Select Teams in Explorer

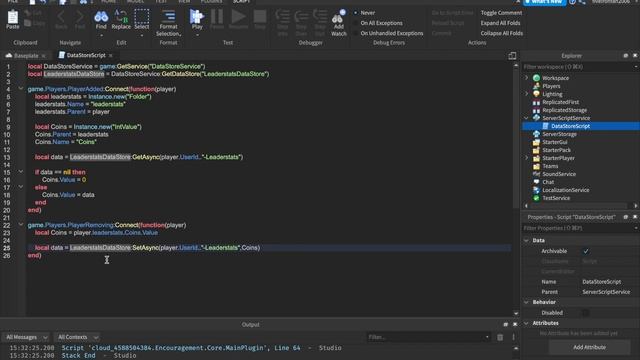[550, 166]
